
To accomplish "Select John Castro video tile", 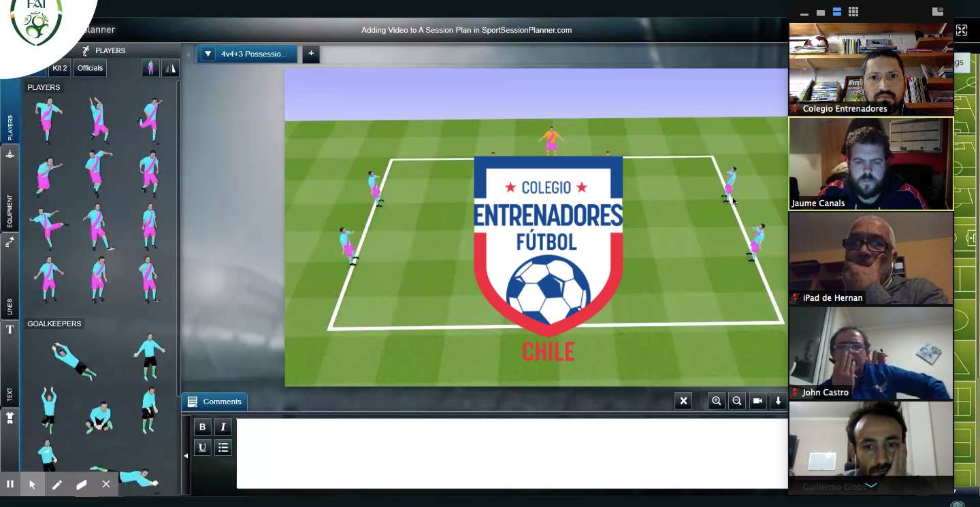I will (x=871, y=353).
